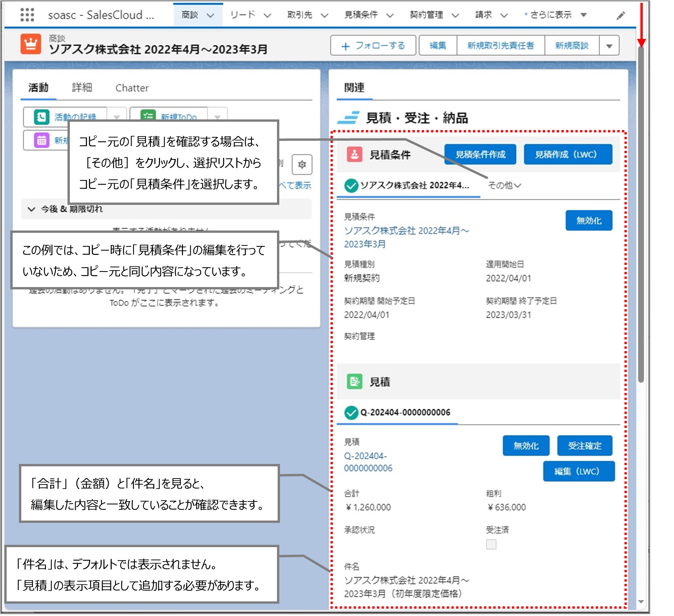Screen dimensions: 674x616
Task: Open the 請求 navigation tab
Action: pyautogui.click(x=484, y=15)
